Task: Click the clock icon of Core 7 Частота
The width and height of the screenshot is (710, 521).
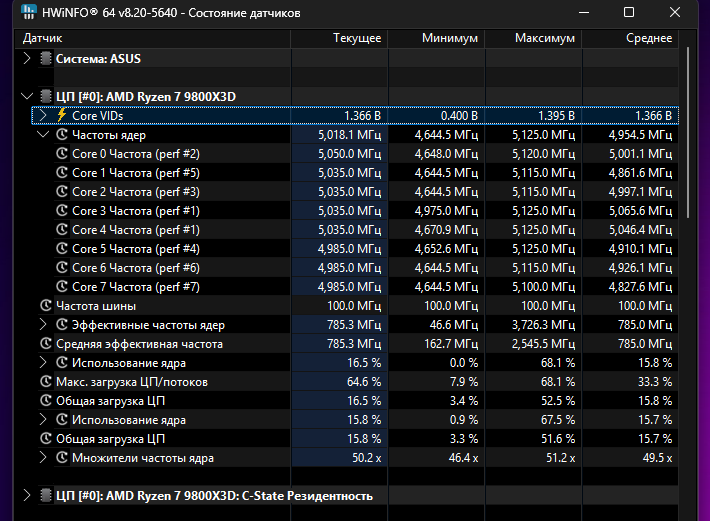Action: pyautogui.click(x=62, y=287)
